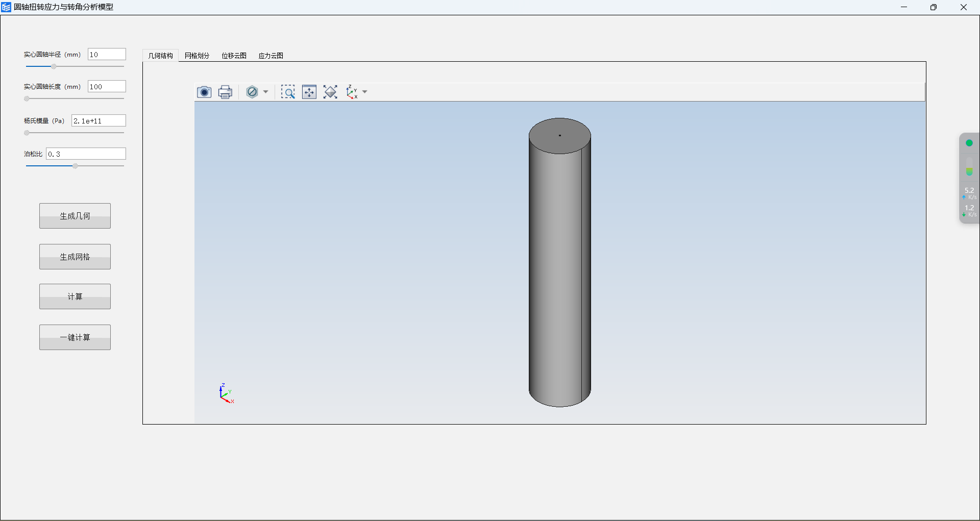Image resolution: width=980 pixels, height=521 pixels.
Task: Minimize the application window
Action: click(904, 7)
